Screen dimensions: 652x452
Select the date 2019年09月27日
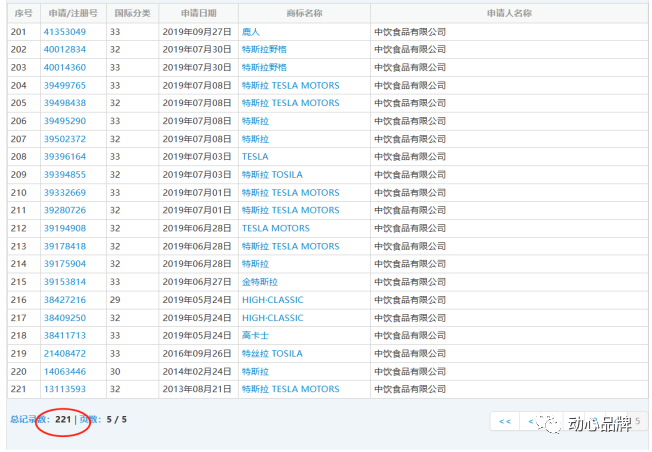tap(197, 32)
